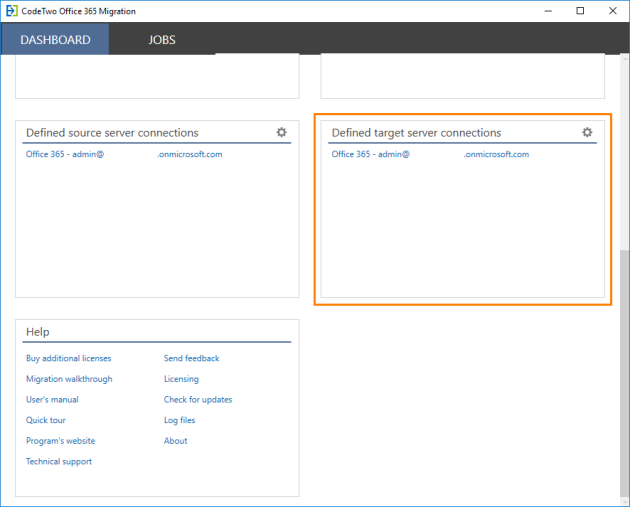Click scrollbar up arrow
Image resolution: width=630 pixels, height=507 pixels.
624,59
